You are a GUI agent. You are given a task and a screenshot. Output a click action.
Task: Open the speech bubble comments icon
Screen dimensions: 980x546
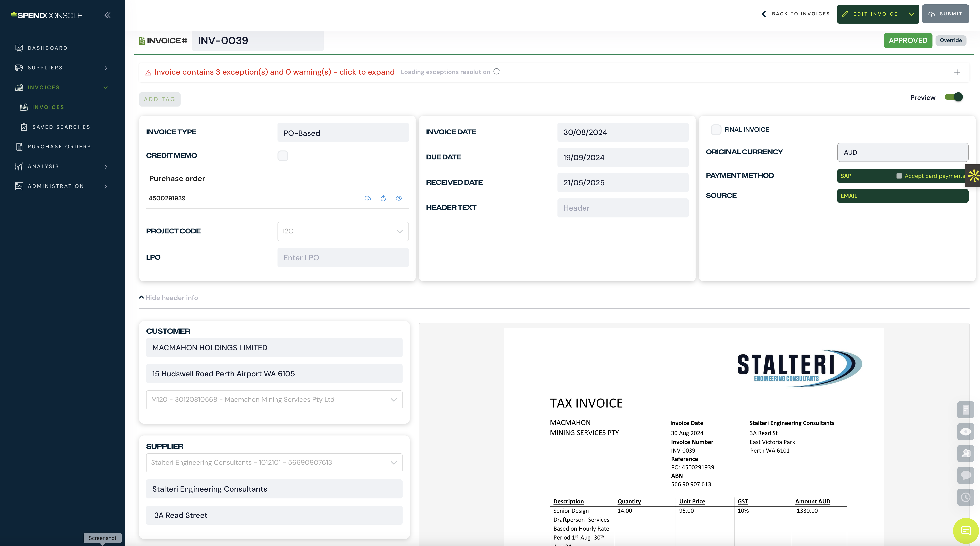965,475
